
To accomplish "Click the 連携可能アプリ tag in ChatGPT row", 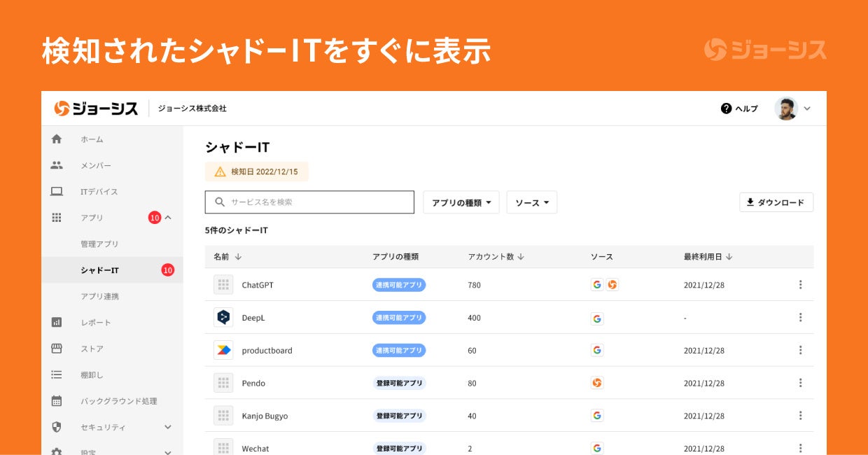I will pyautogui.click(x=399, y=285).
